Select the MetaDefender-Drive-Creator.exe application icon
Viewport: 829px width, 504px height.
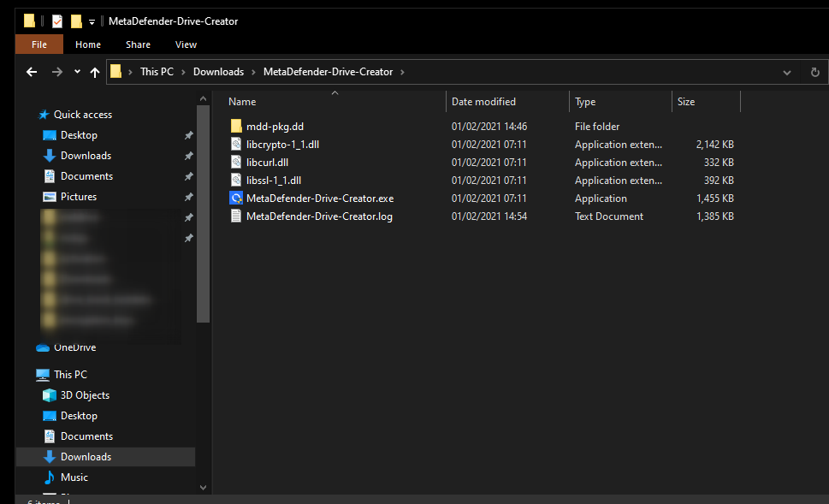click(236, 198)
